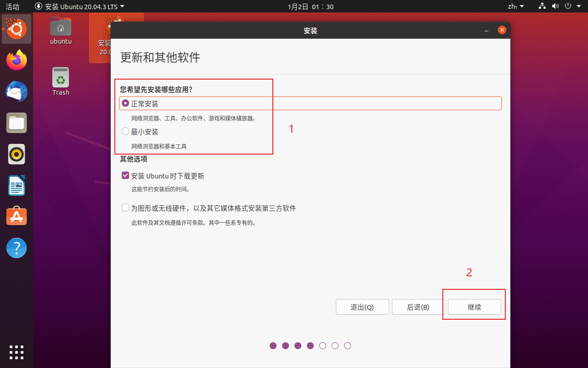Click the power icon in top bar
The height and width of the screenshot is (368, 588).
point(568,6)
